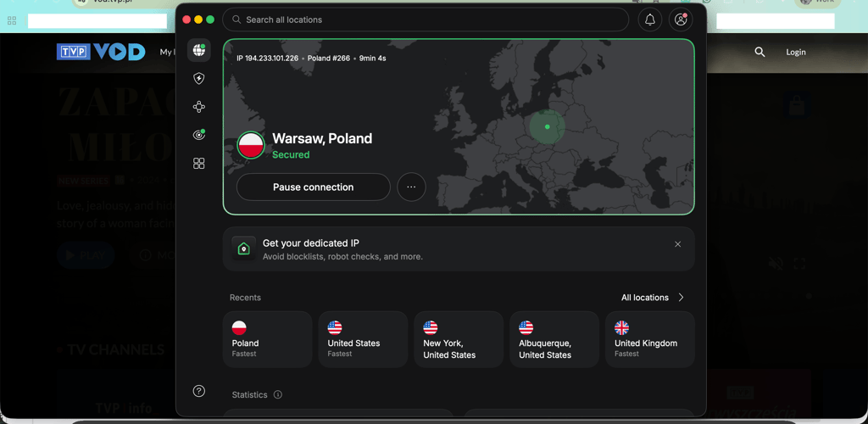Click Login on the TVP VOD page
The height and width of the screenshot is (424, 868).
click(796, 52)
